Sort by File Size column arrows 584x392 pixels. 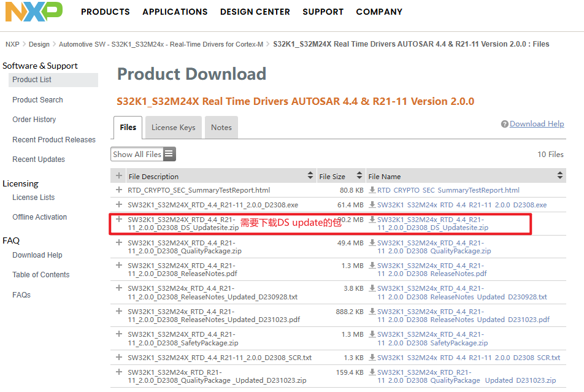click(359, 175)
